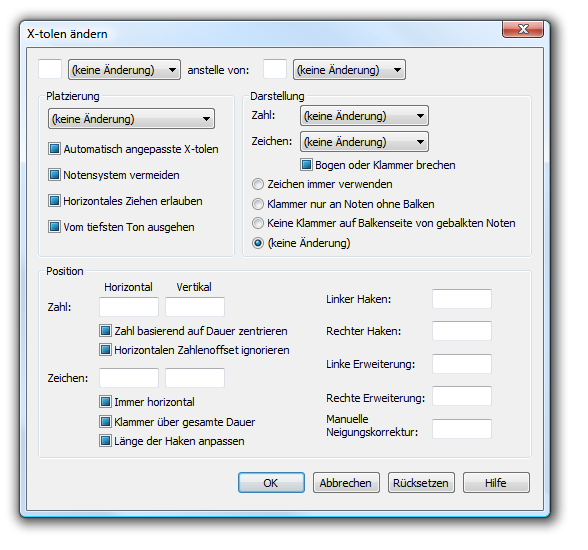The height and width of the screenshot is (550, 588).
Task: Click the Linker Haken input field
Action: tap(462, 299)
